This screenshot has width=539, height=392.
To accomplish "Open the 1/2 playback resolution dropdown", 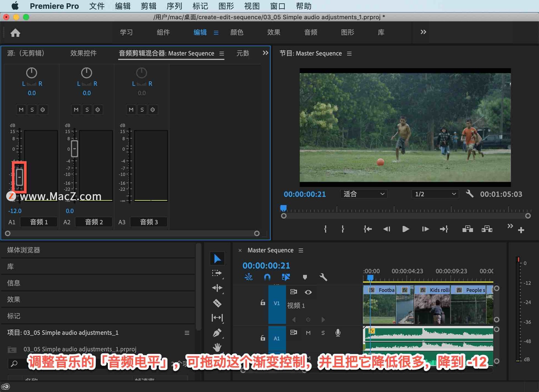I will 435,194.
